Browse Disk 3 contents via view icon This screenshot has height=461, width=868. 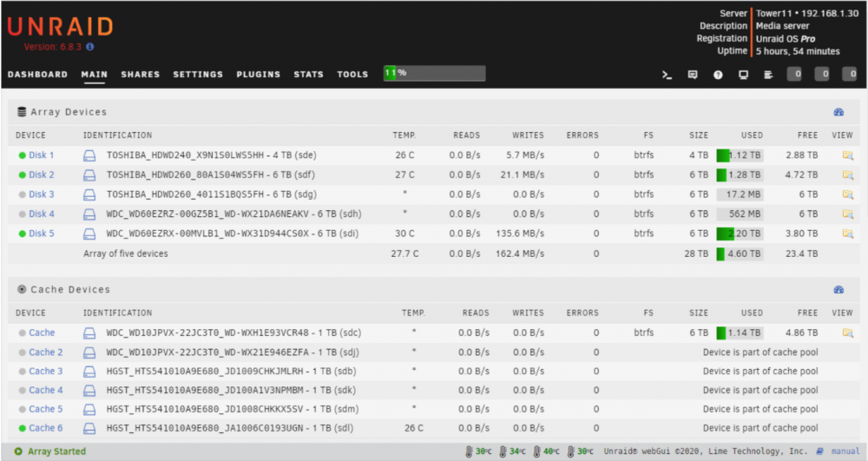click(x=847, y=194)
